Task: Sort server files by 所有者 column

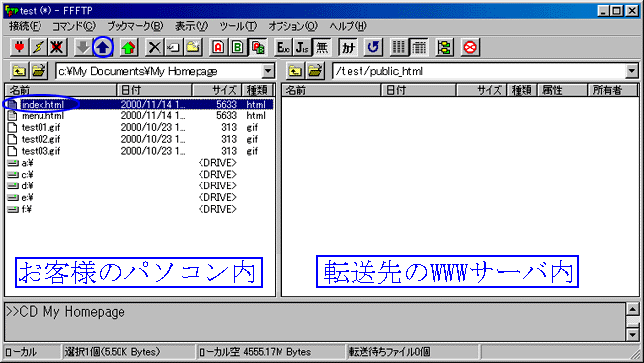Action: click(x=612, y=90)
